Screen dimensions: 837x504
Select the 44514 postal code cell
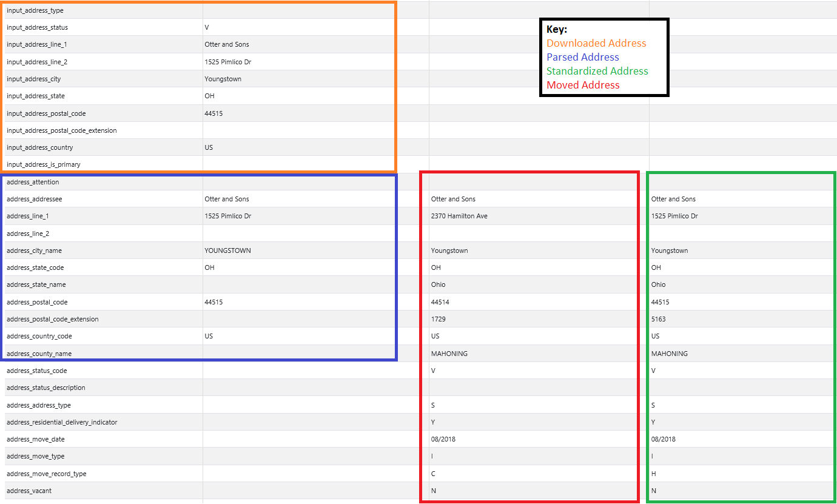click(440, 302)
